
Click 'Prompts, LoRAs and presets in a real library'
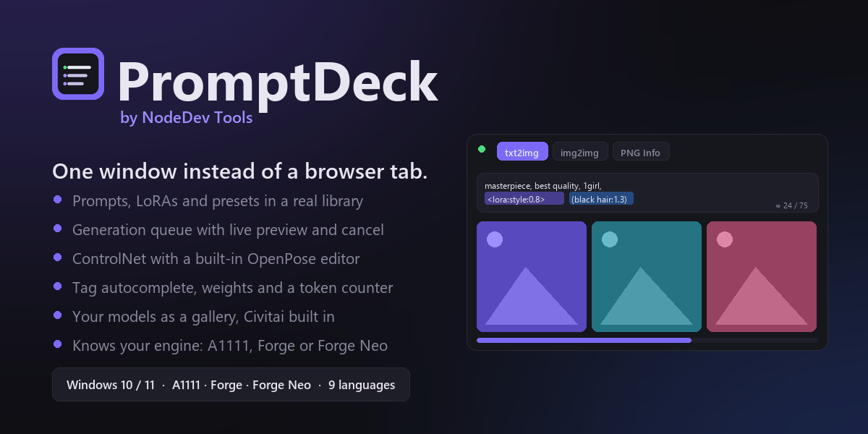point(218,201)
